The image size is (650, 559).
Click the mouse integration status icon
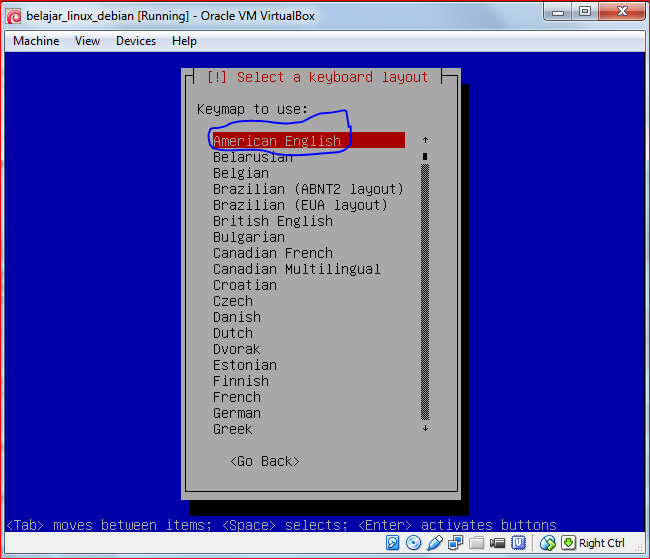pyautogui.click(x=547, y=543)
